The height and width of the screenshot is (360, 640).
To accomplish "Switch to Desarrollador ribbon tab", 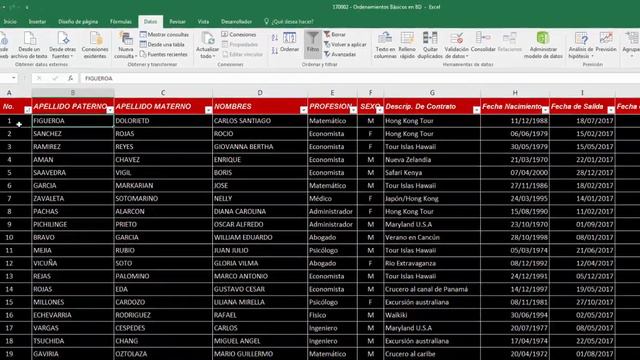I will [236, 22].
